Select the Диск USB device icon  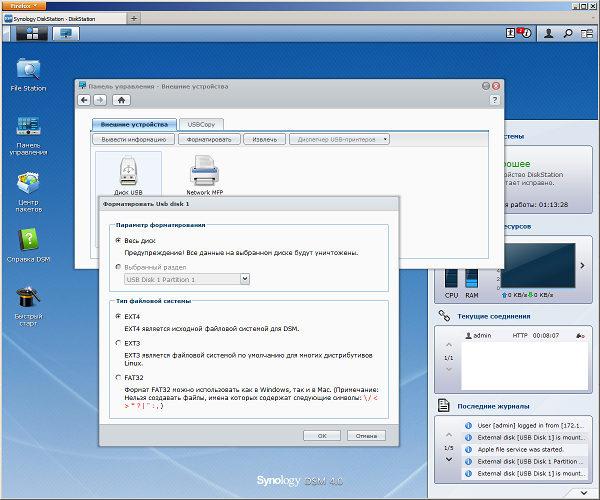(128, 174)
